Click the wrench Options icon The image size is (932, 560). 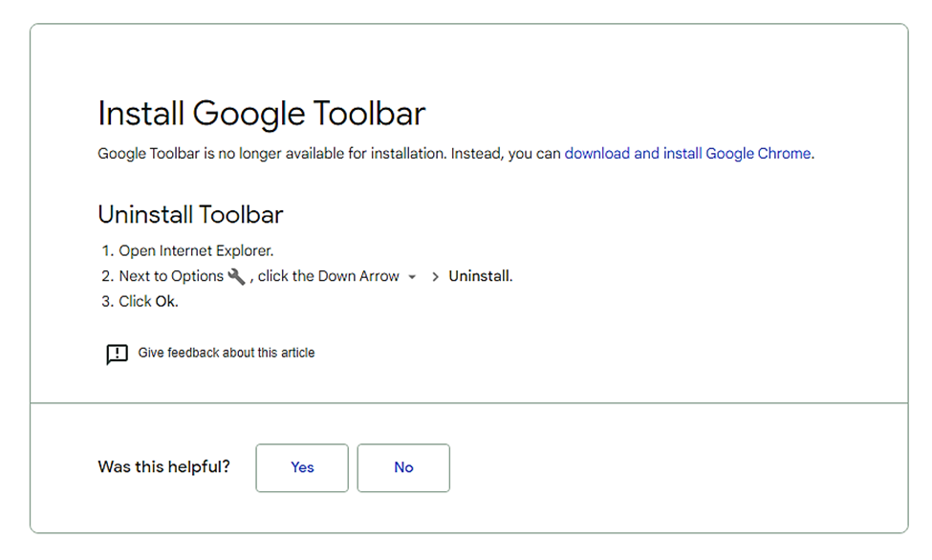click(236, 276)
